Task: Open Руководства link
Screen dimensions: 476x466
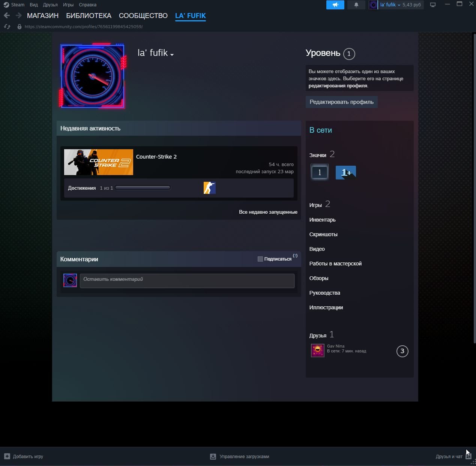Action: (x=325, y=293)
